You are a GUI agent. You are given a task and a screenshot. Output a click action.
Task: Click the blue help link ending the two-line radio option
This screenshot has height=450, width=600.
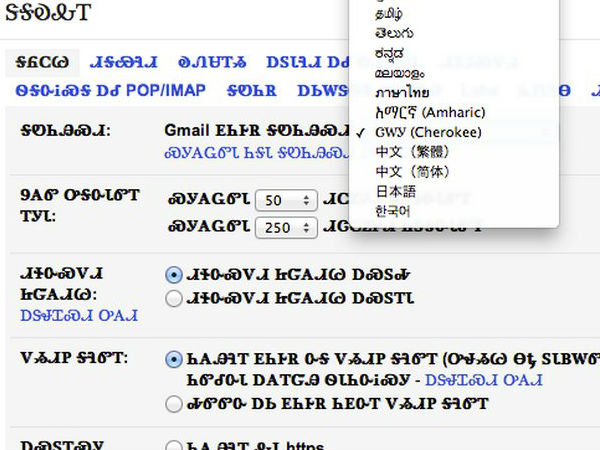492,380
